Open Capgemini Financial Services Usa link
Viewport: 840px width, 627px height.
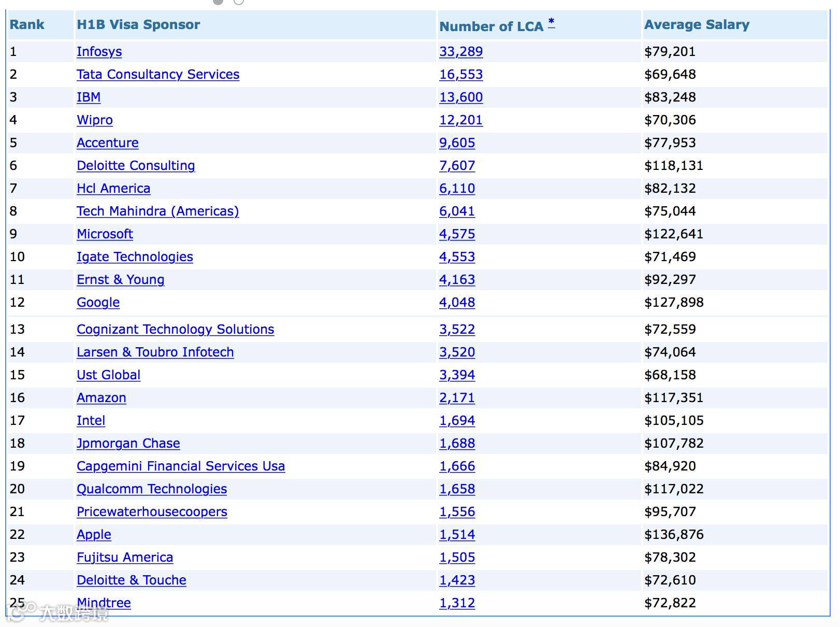pyautogui.click(x=181, y=466)
